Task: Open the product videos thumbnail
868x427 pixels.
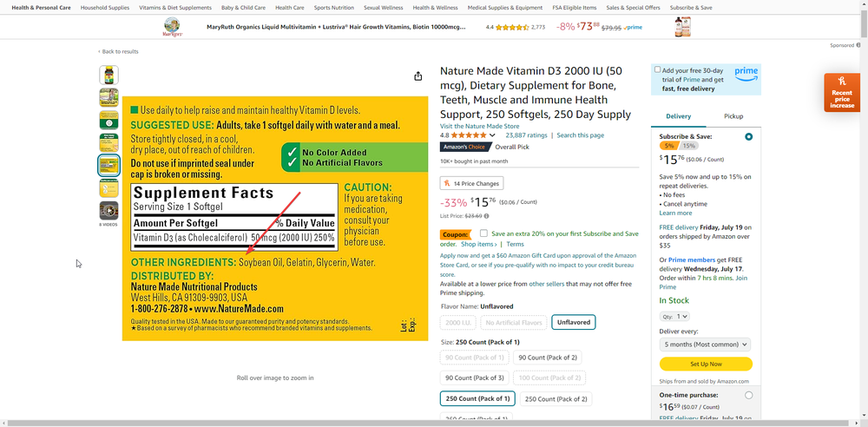Action: pyautogui.click(x=108, y=210)
